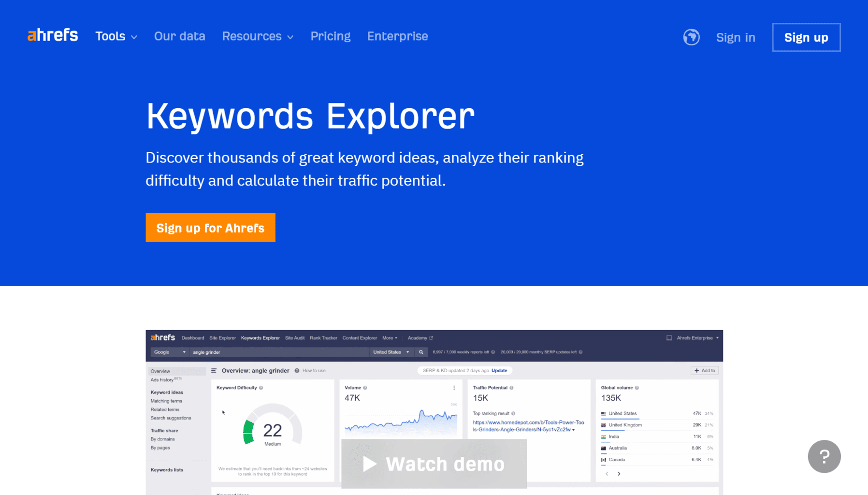
Task: Open the Our data page
Action: click(180, 36)
